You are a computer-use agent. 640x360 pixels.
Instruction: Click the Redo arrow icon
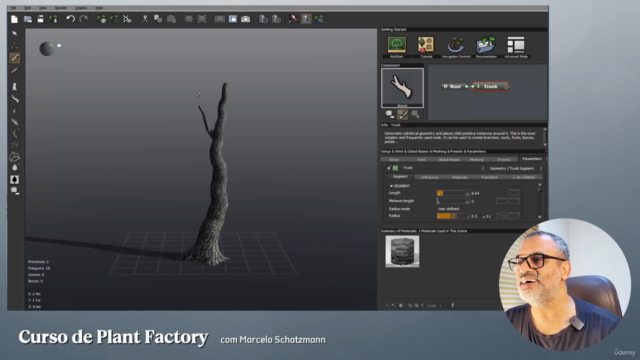84,19
